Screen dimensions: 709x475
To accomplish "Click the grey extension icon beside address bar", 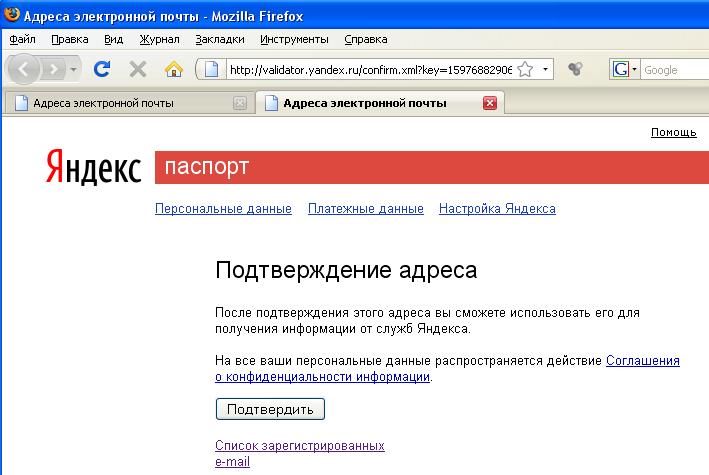I will point(575,69).
